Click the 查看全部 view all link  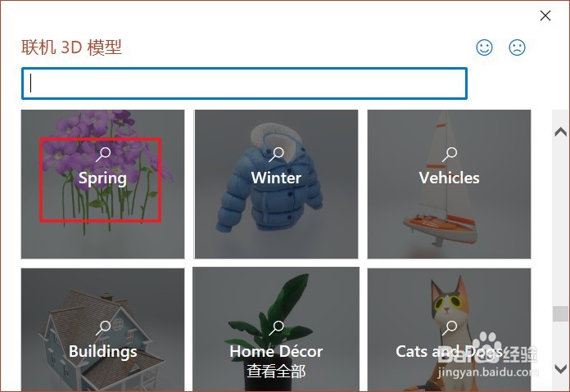[276, 372]
